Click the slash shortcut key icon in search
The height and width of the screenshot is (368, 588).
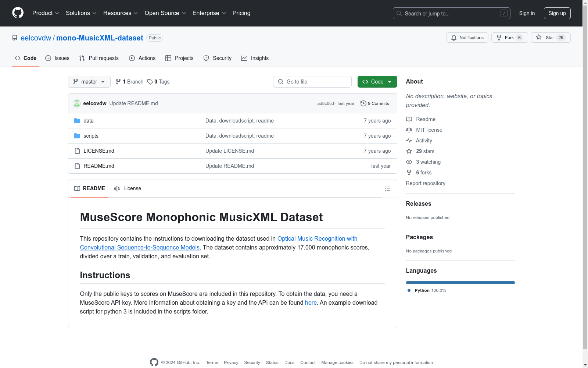tap(504, 13)
